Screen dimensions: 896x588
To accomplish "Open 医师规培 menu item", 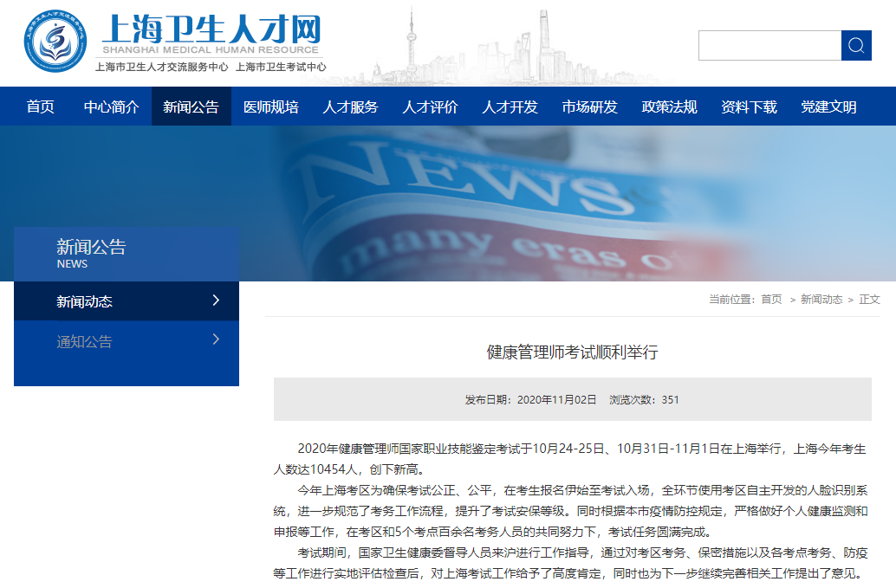I will coord(270,107).
